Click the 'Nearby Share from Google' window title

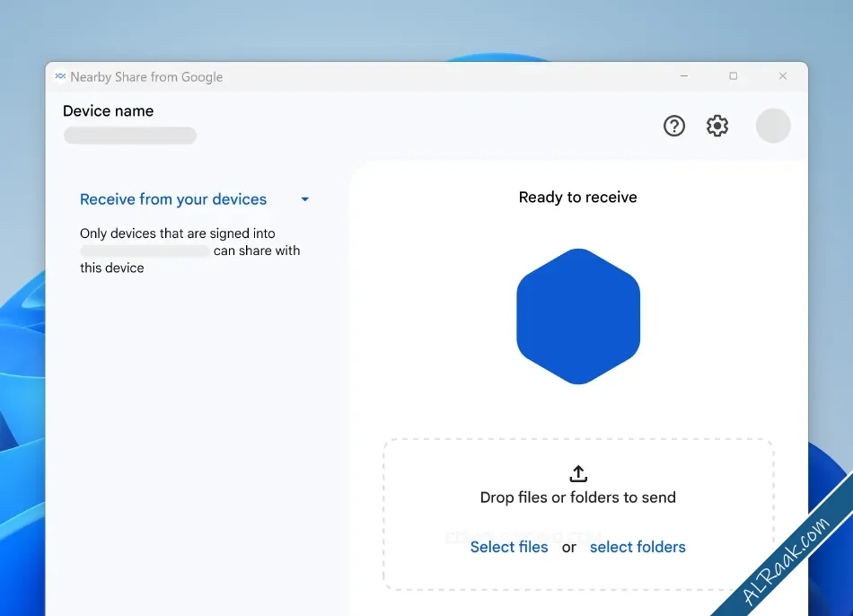point(146,76)
